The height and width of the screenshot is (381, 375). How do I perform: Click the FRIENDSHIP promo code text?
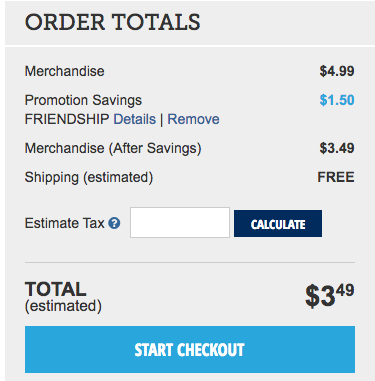[67, 119]
